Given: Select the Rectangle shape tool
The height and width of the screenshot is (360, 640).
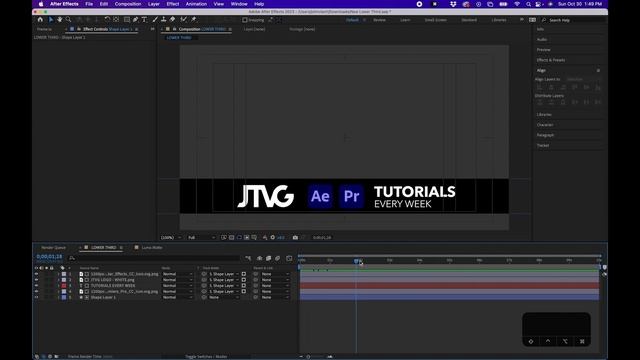Looking at the screenshot, I should (x=127, y=20).
